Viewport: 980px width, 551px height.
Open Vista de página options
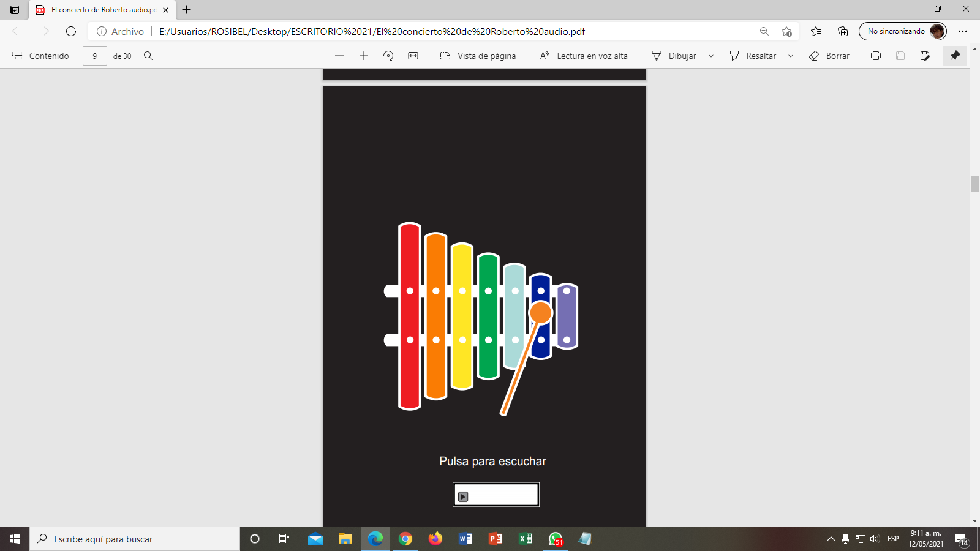point(478,56)
